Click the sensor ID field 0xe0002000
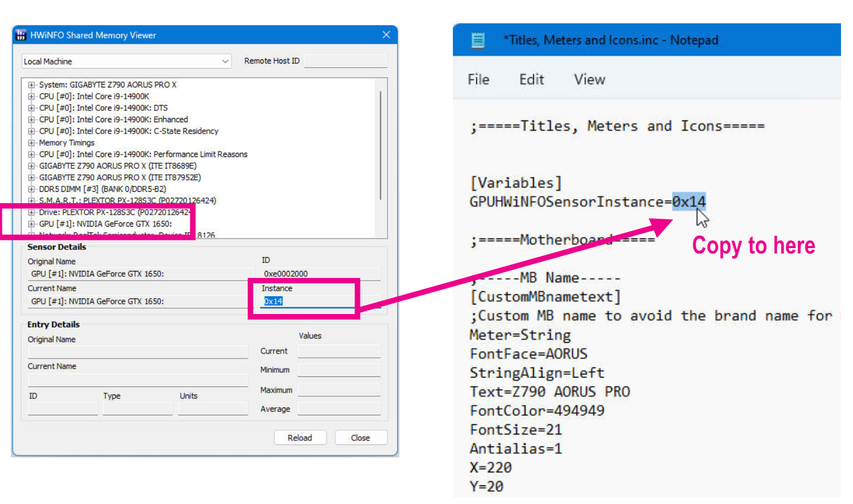Screen dimensions: 853x504 [x=321, y=274]
